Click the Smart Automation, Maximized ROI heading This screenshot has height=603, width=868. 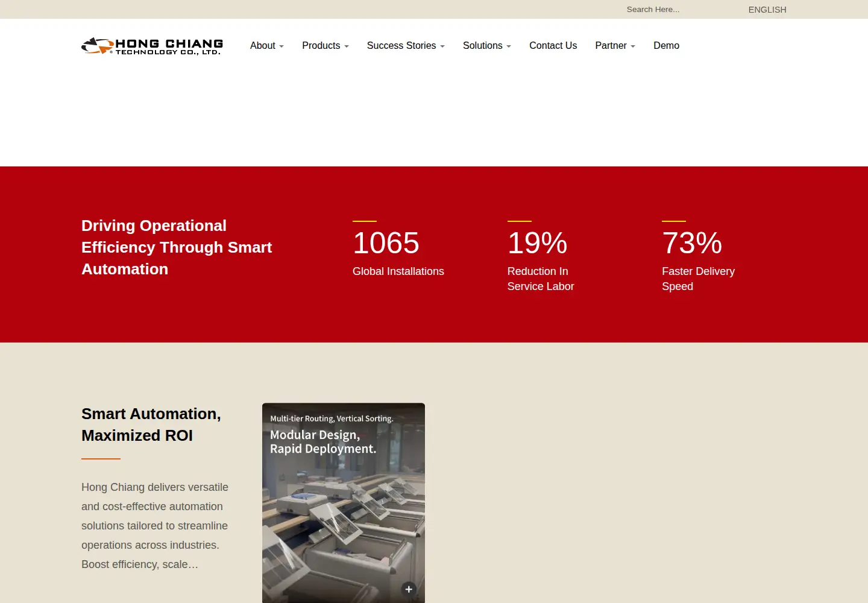[151, 425]
